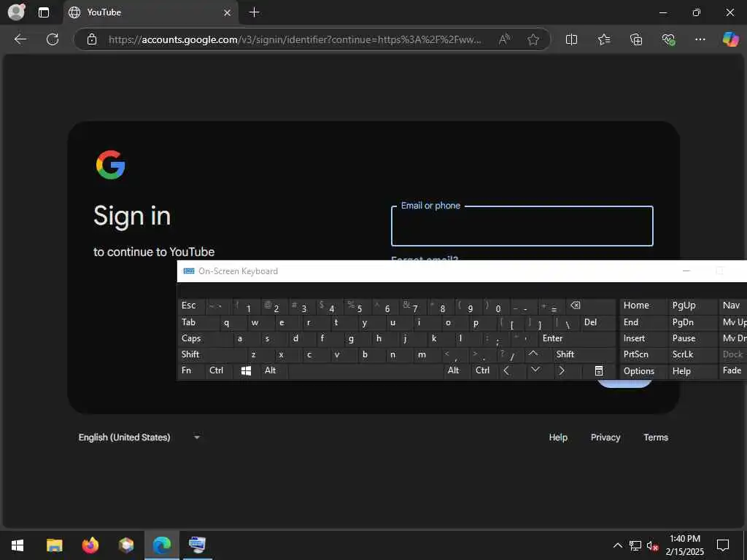Image resolution: width=747 pixels, height=560 pixels.
Task: Open the Copilot sidebar
Action: click(x=730, y=39)
